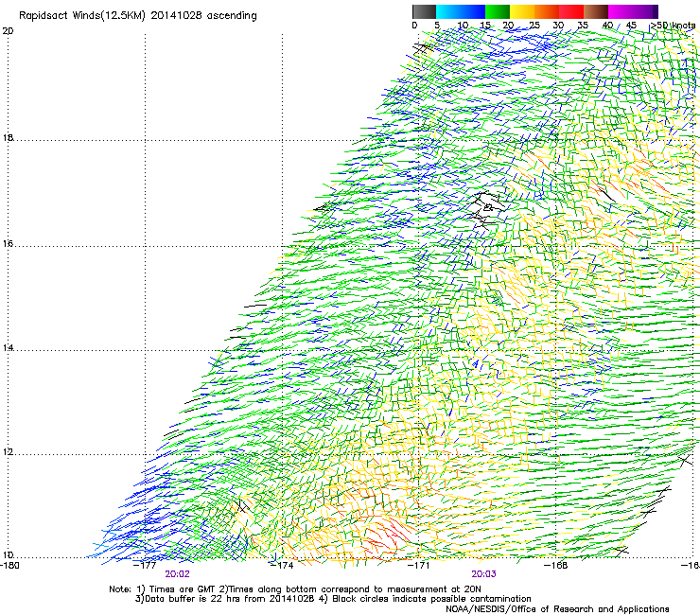Pick the red 30-35 knots legend swatch
Image resolution: width=700 pixels, height=615 pixels.
[x=571, y=11]
